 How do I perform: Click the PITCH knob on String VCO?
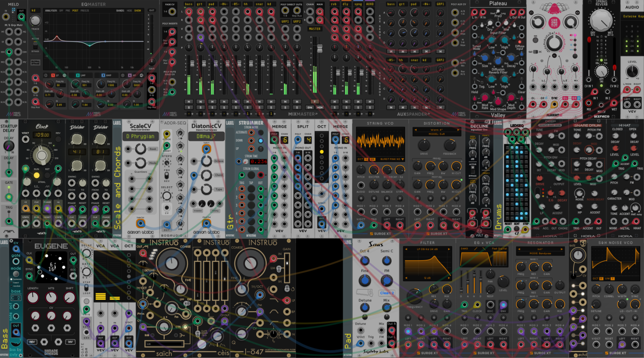(361, 170)
